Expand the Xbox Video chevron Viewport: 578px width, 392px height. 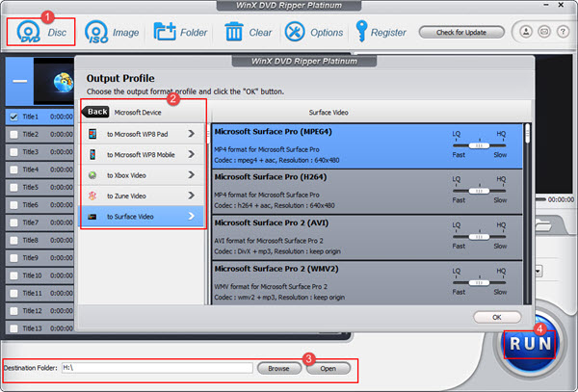tap(192, 175)
